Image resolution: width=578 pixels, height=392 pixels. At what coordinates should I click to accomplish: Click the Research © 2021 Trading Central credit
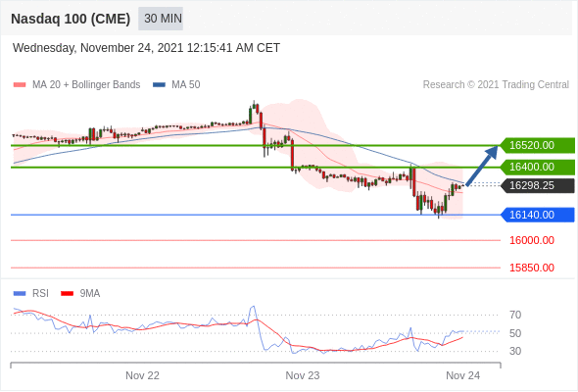point(496,85)
